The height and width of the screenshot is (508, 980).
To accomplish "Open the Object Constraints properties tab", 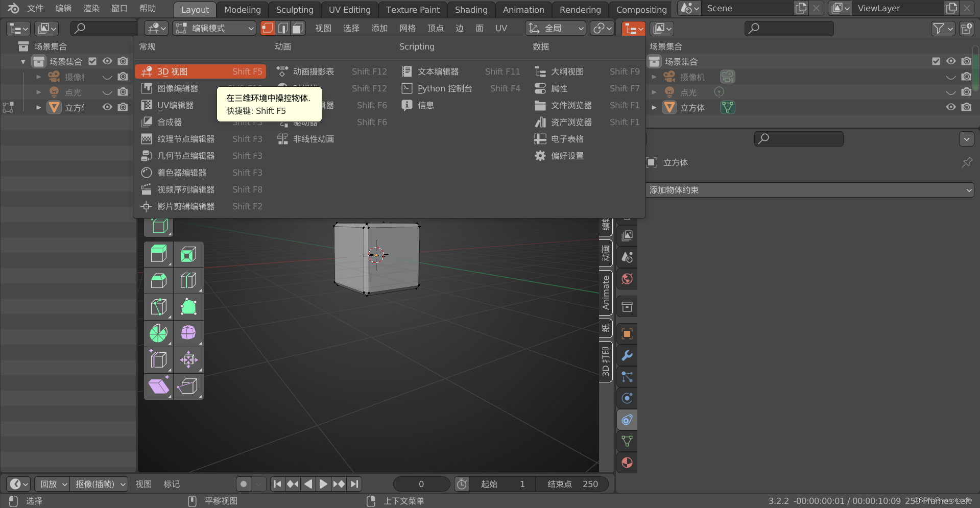I will (627, 420).
